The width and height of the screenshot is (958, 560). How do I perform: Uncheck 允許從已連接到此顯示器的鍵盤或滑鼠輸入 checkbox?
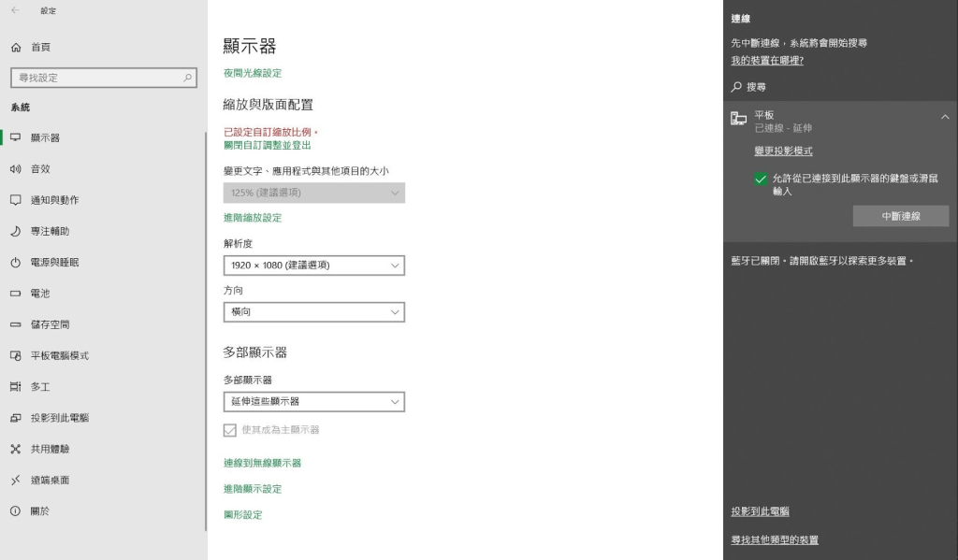click(x=761, y=179)
